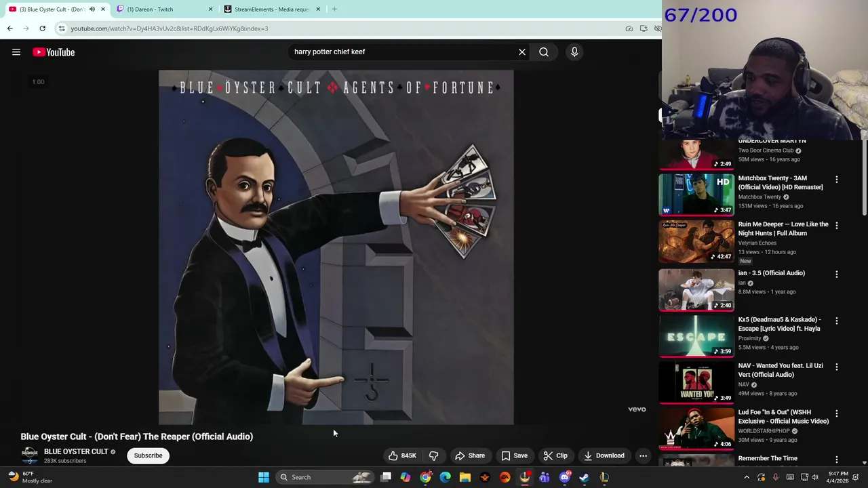Click the video title text
The height and width of the screenshot is (488, 868).
[x=137, y=436]
